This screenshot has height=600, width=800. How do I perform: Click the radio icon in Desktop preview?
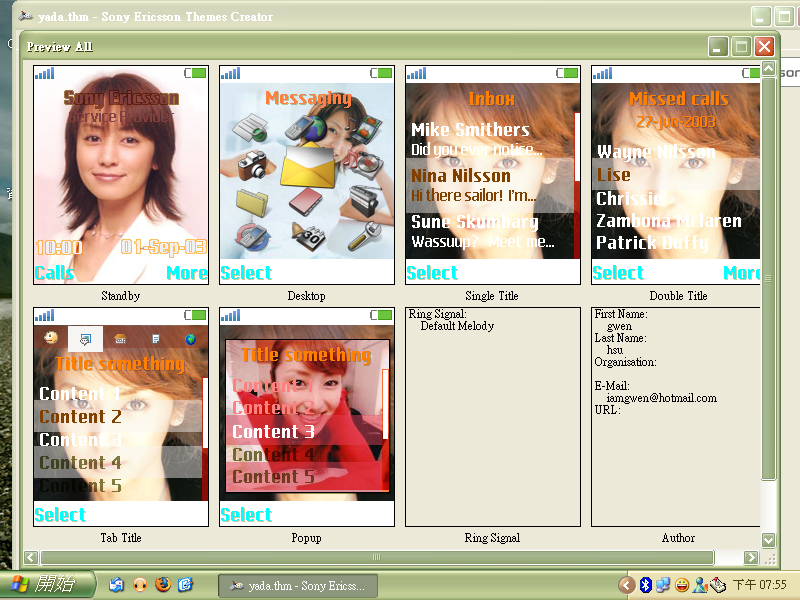click(364, 201)
